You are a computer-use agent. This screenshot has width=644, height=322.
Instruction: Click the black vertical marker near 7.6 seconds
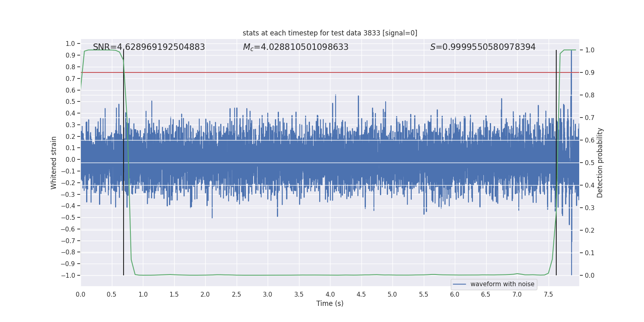tap(556, 163)
